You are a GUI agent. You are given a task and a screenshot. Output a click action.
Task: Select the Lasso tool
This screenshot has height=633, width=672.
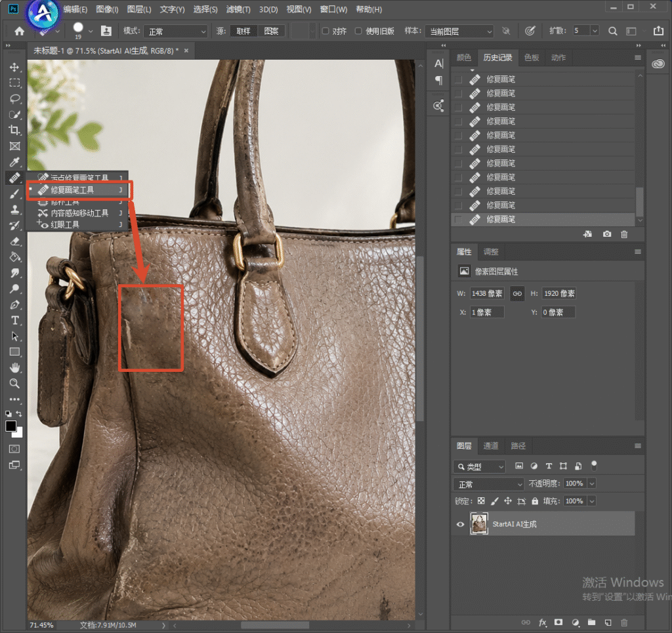[x=14, y=99]
